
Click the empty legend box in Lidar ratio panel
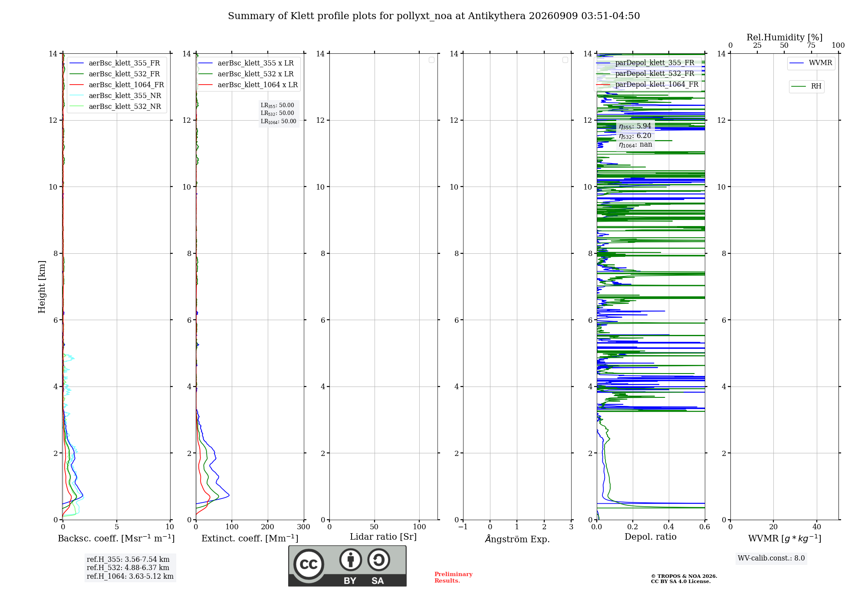click(x=431, y=60)
